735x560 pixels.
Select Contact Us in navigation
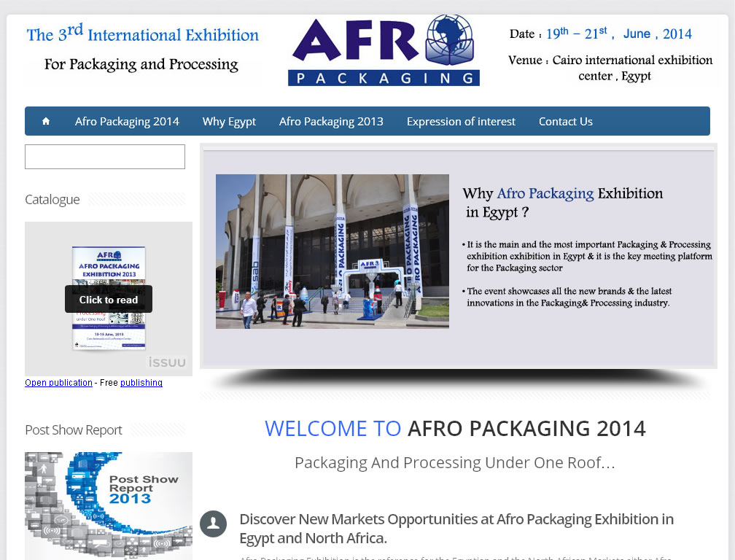pos(565,121)
